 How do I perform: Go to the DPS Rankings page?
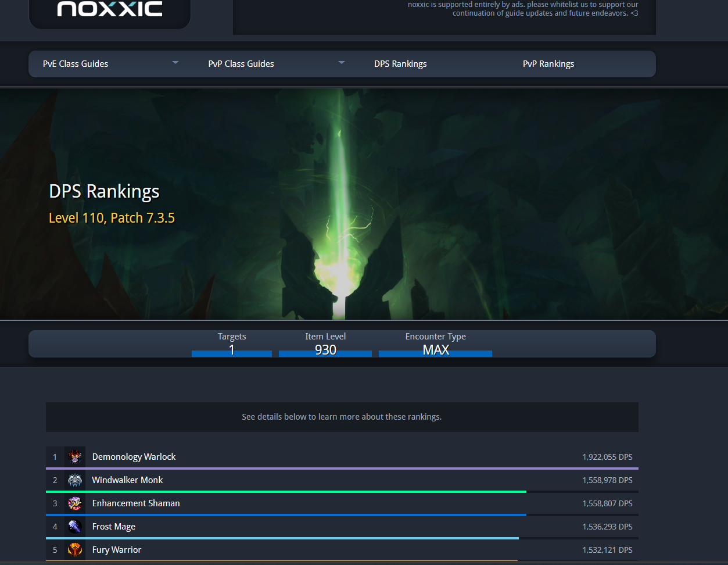(400, 64)
